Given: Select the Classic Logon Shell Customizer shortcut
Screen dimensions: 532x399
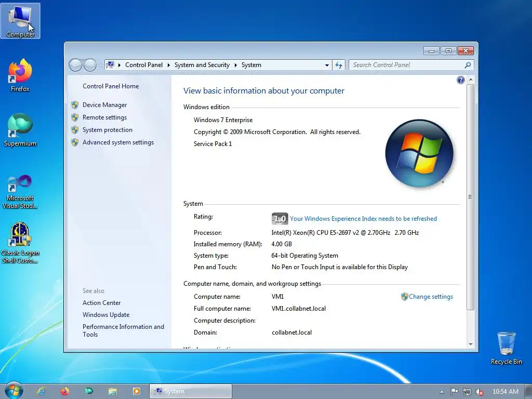Looking at the screenshot, I should [20, 243].
